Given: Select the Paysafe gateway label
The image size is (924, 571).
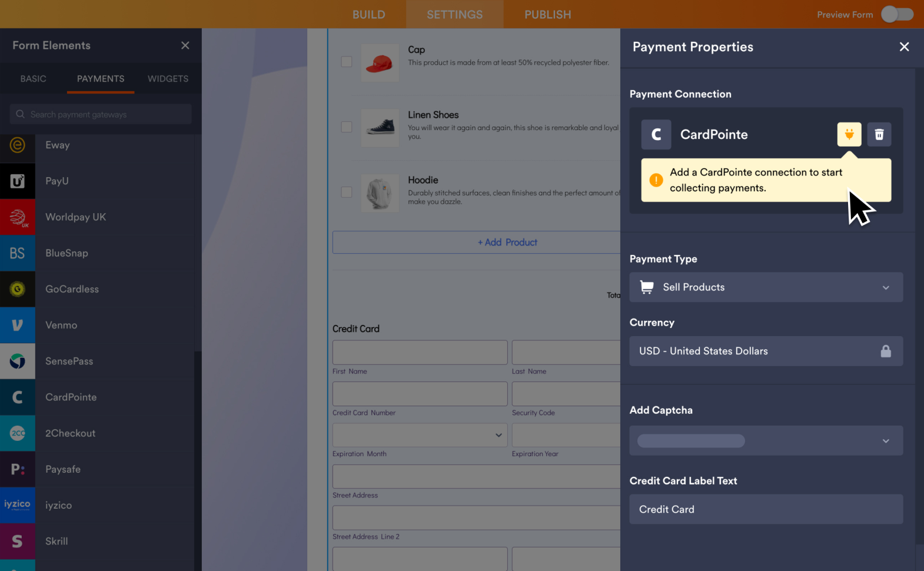Looking at the screenshot, I should pyautogui.click(x=63, y=469).
